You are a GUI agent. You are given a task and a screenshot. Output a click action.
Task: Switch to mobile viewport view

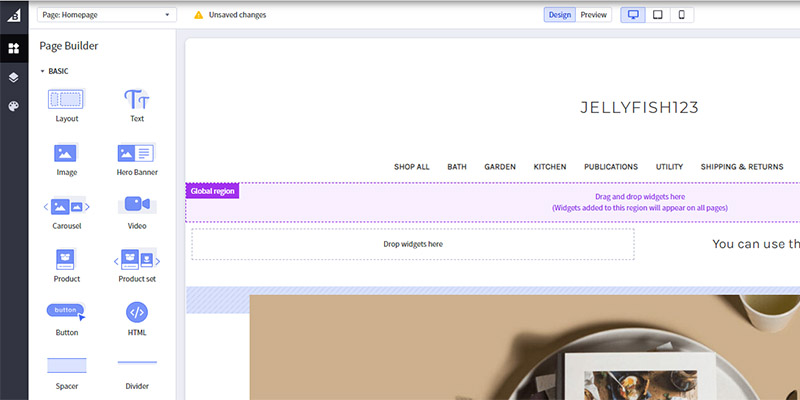click(x=682, y=15)
